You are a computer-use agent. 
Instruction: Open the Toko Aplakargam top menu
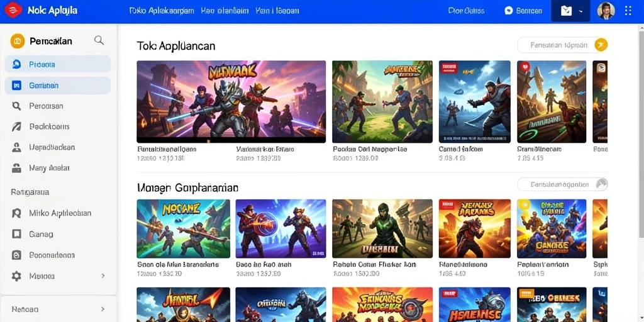(x=162, y=11)
